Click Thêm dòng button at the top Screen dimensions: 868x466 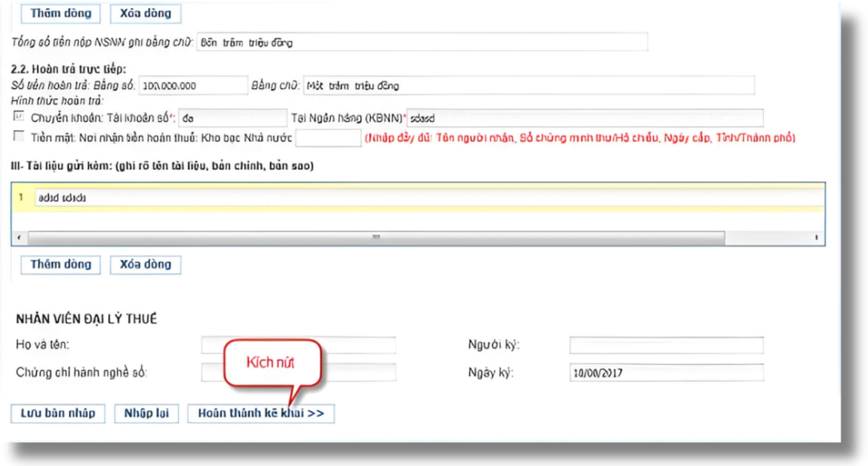click(61, 13)
